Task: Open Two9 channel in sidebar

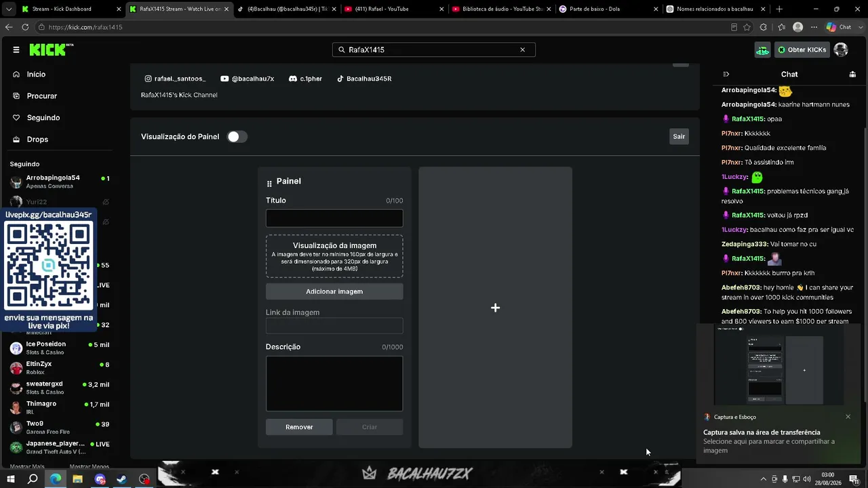Action: coord(60,428)
